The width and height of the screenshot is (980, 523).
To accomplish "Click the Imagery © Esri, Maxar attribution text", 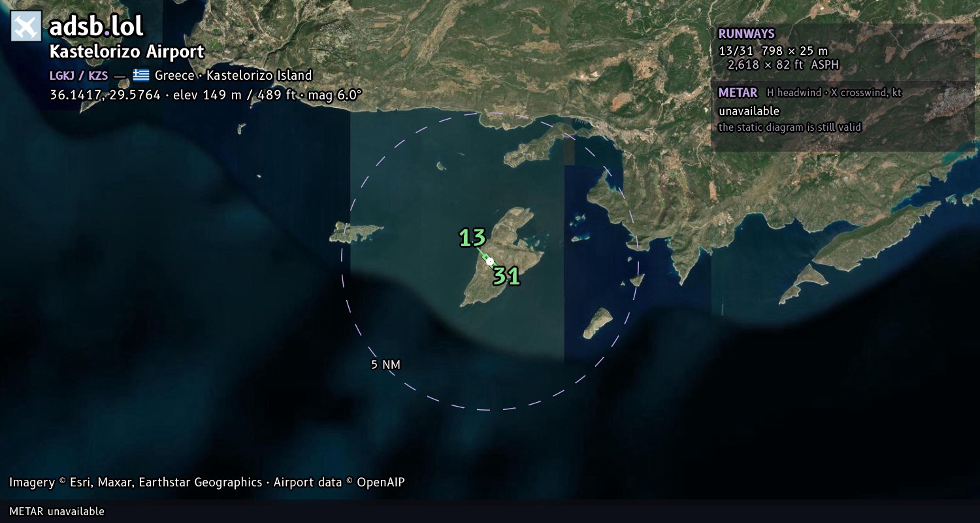I will [206, 482].
